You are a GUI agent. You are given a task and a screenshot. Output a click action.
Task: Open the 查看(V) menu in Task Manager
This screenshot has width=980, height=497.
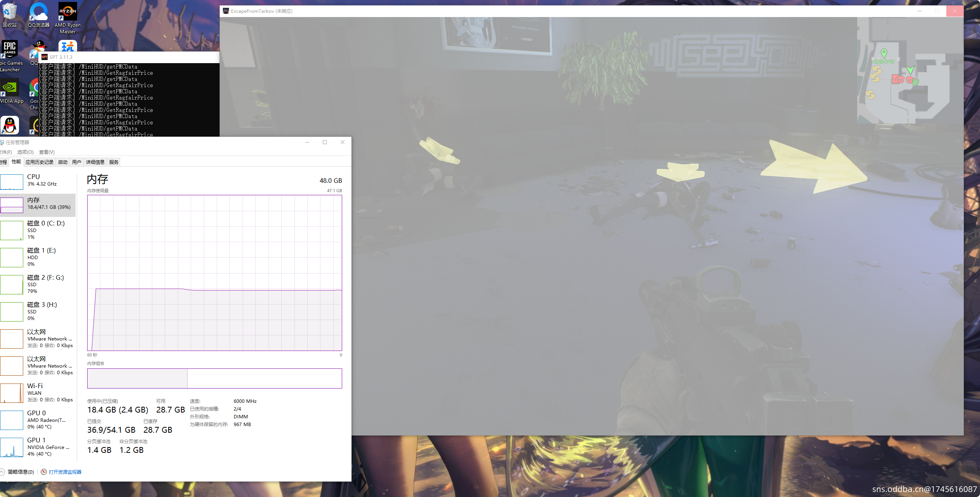[x=47, y=152]
